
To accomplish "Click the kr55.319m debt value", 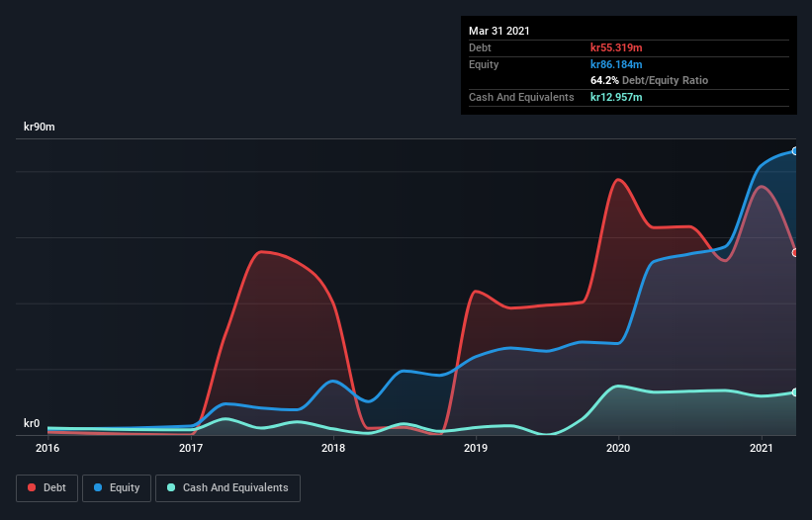I will (616, 47).
